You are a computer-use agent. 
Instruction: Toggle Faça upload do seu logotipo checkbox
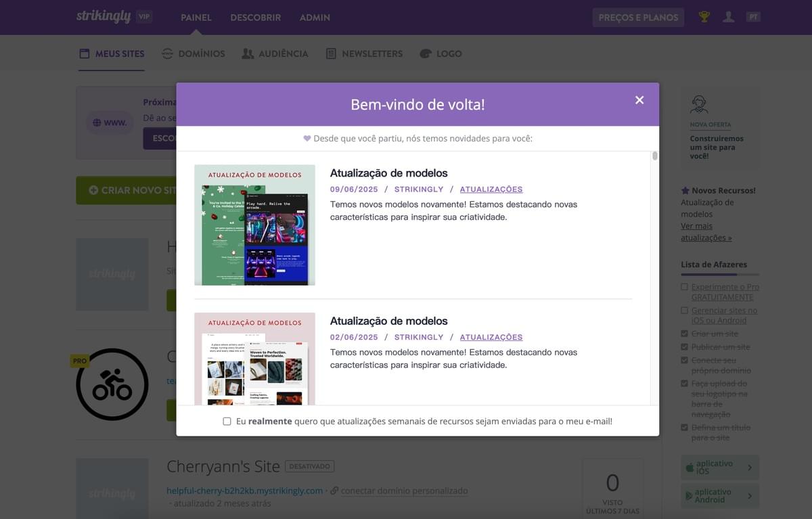[685, 384]
